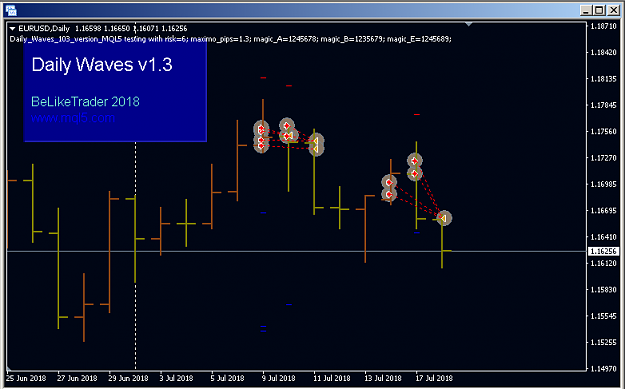Image resolution: width=625 pixels, height=389 pixels.
Task: Click the 9 Jul 2018 date label
Action: (x=278, y=378)
